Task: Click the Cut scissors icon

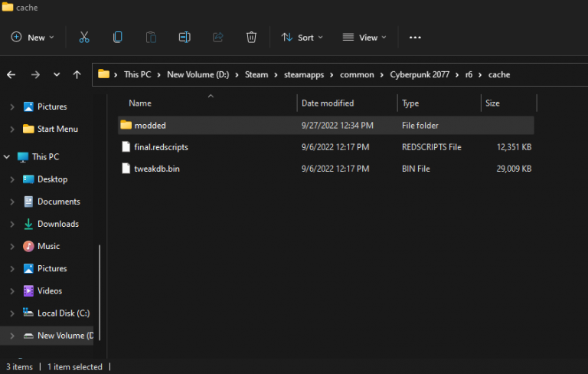Action: (x=84, y=37)
